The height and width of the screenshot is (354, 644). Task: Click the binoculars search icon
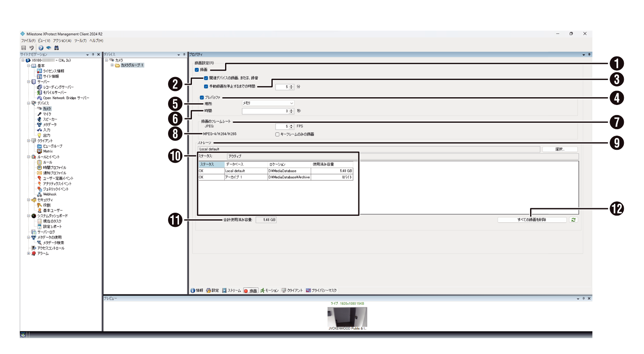[x=57, y=48]
